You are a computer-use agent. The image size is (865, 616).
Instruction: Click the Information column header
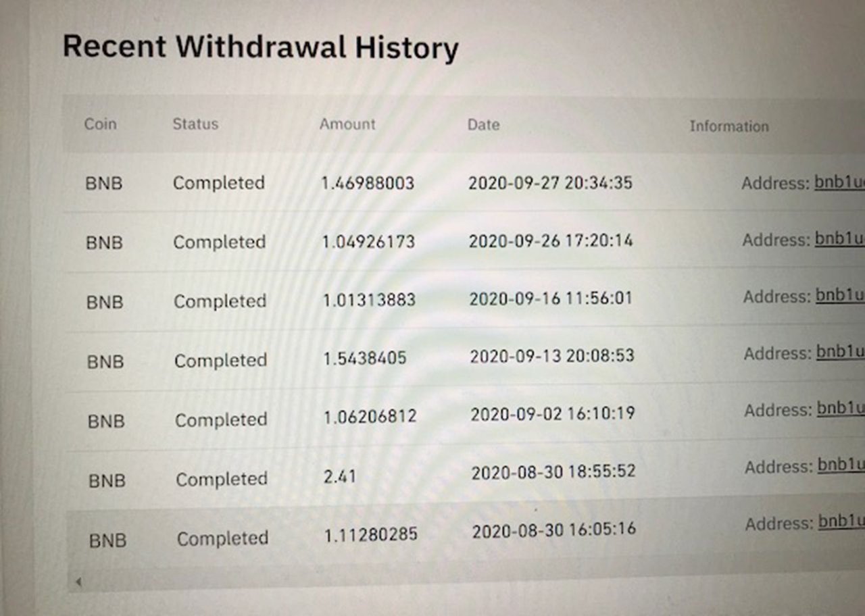728,126
